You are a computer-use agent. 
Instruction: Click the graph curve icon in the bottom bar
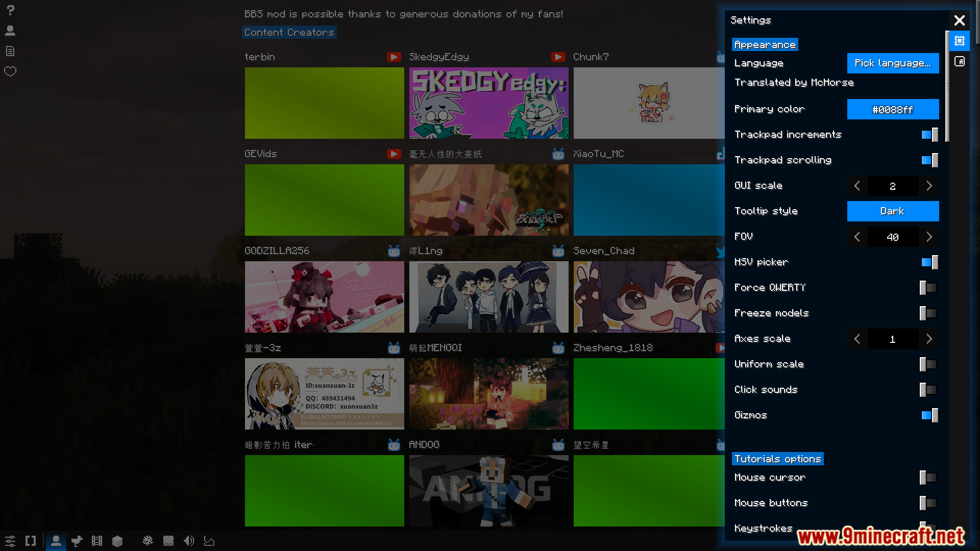click(209, 541)
